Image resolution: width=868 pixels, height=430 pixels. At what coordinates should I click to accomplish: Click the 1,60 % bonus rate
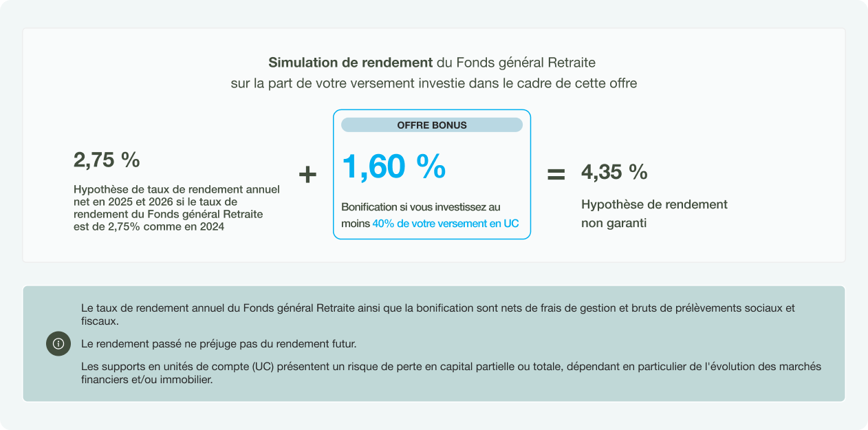[393, 167]
